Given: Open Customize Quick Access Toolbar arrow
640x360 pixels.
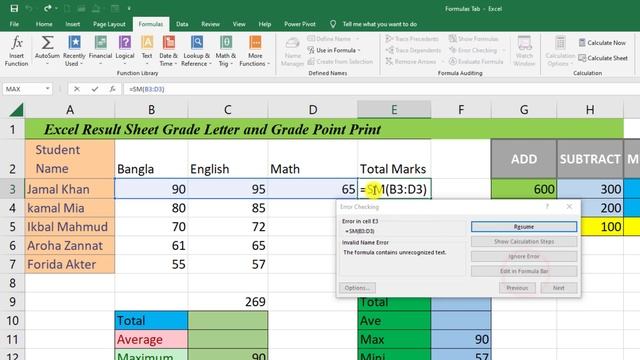Looking at the screenshot, I should click(x=129, y=8).
